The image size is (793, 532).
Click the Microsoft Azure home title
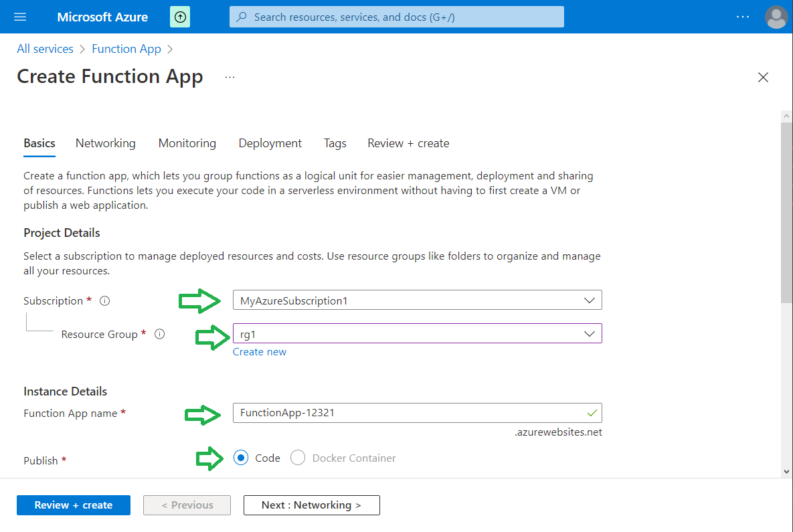coord(102,17)
